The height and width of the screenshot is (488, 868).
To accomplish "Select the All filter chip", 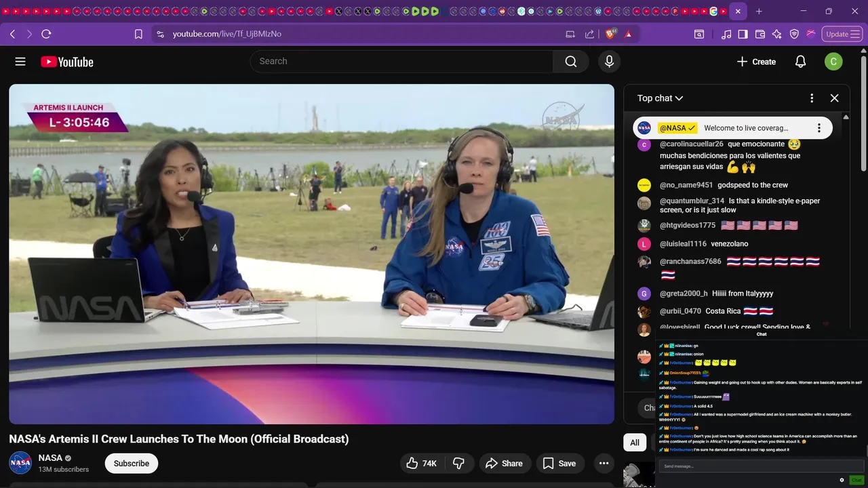I will click(635, 443).
